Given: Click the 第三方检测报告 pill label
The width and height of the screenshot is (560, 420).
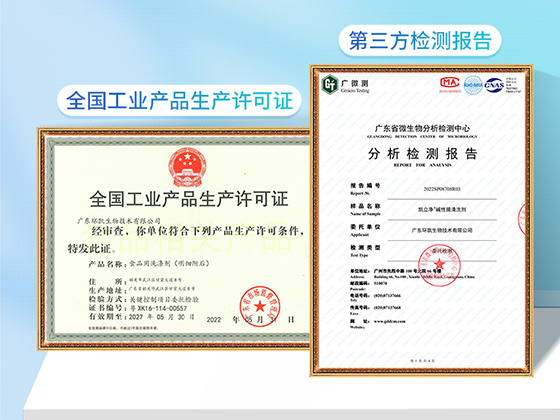Looking at the screenshot, I should (420, 41).
